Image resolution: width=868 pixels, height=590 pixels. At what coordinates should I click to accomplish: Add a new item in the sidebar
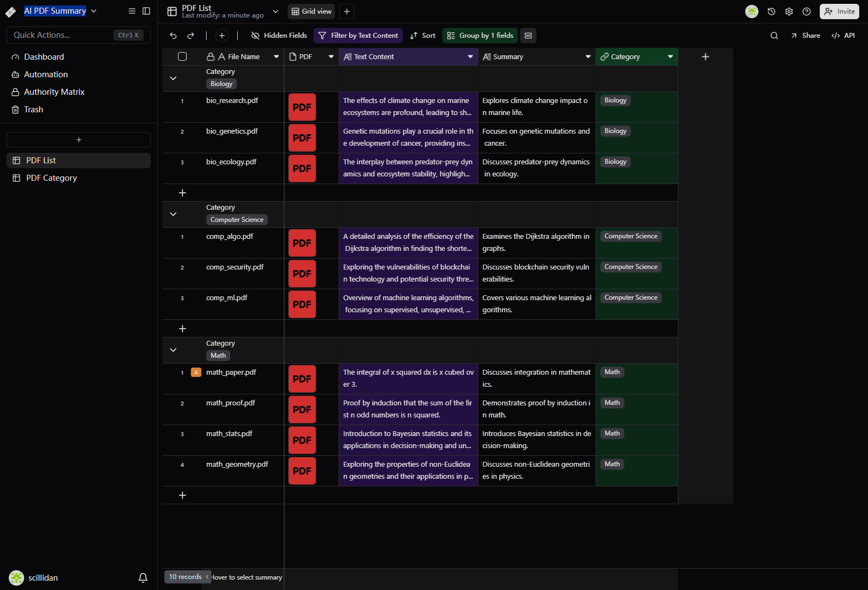[78, 140]
